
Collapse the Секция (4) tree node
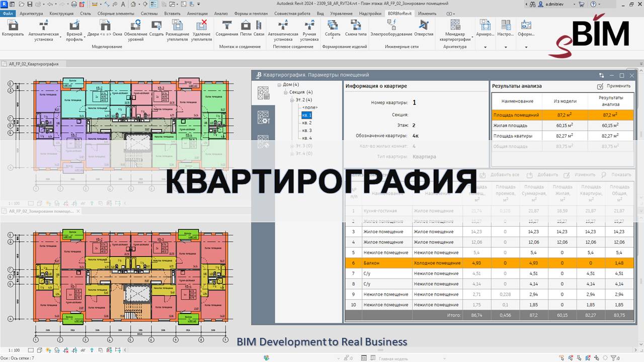point(286,92)
